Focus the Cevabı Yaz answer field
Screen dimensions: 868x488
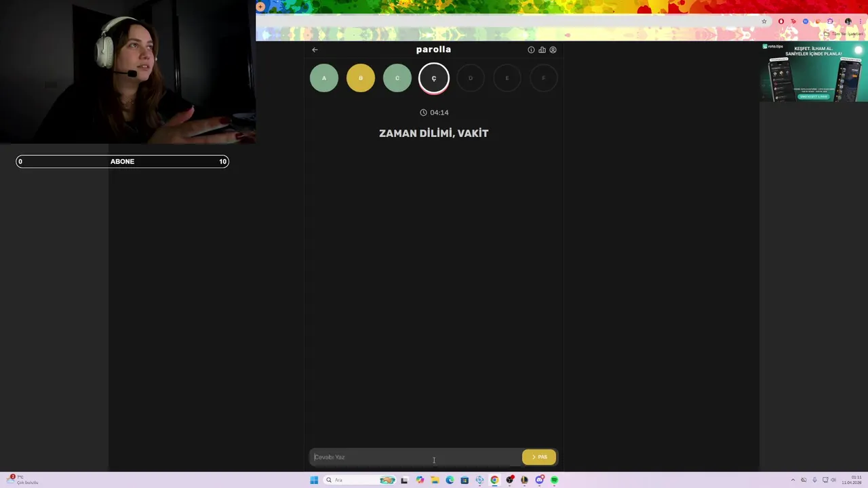click(x=415, y=457)
